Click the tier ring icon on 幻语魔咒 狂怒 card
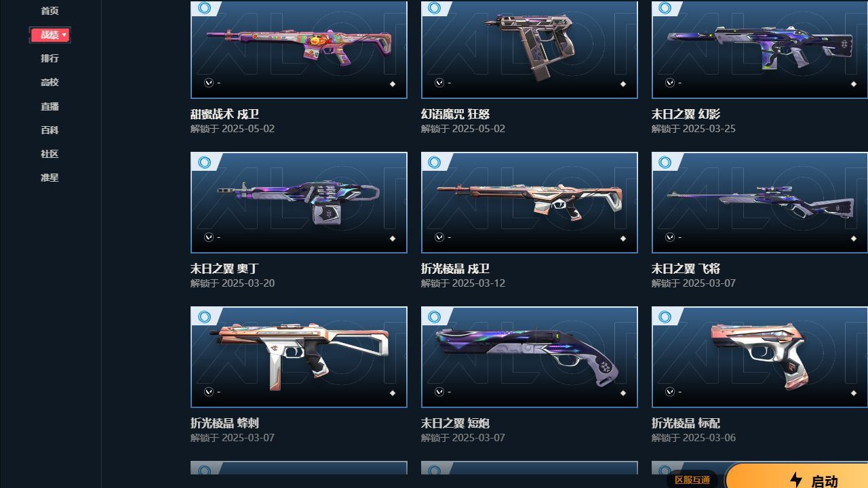The height and width of the screenshot is (488, 868). (x=435, y=8)
